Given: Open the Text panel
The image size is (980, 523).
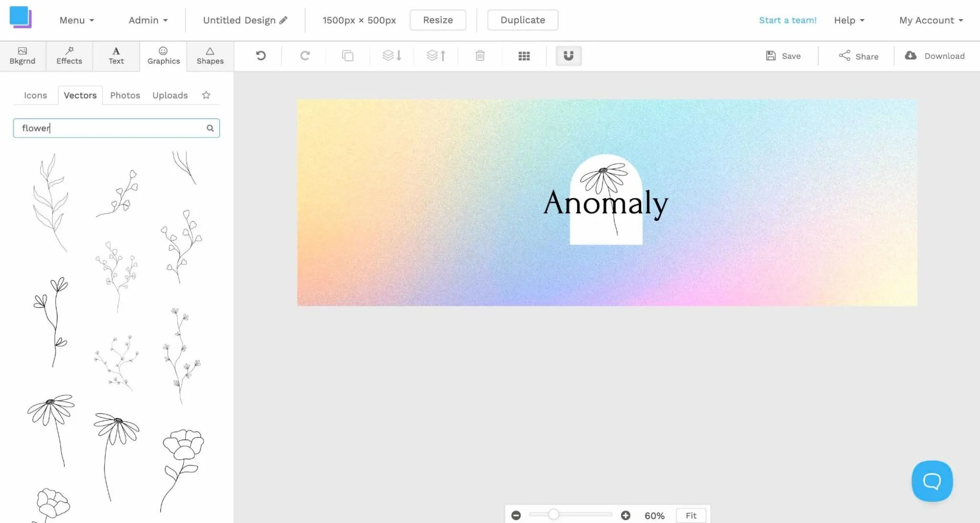Looking at the screenshot, I should 116,56.
